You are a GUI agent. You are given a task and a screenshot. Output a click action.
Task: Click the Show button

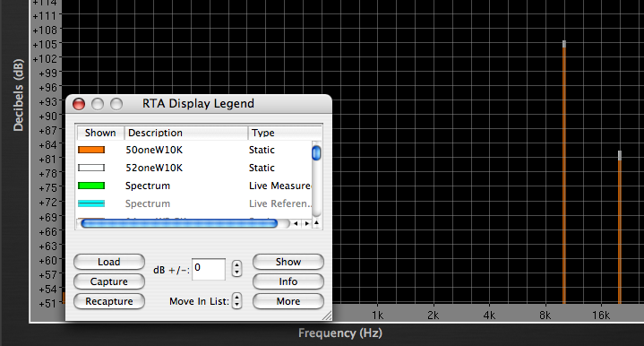point(288,262)
